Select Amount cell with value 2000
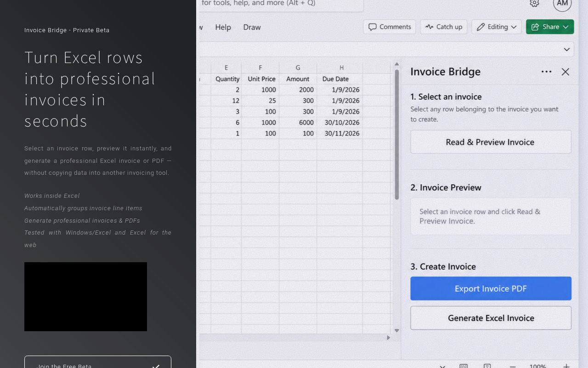This screenshot has width=588, height=368. tap(298, 90)
